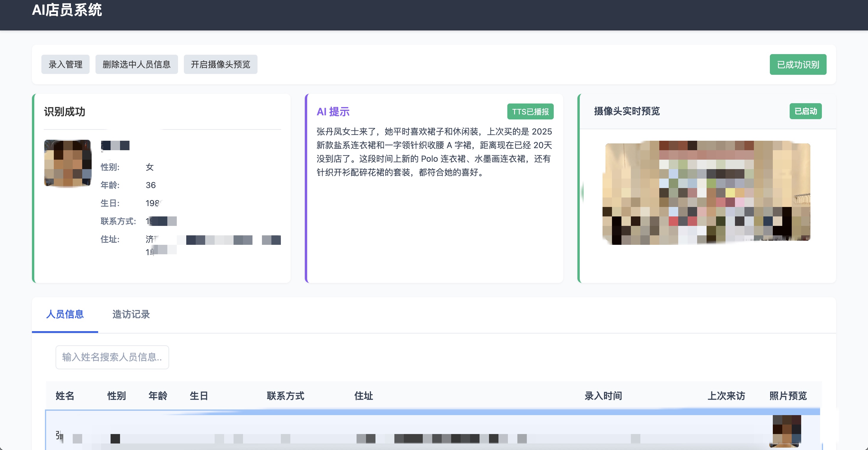Click 删除选中人员信息 button
868x450 pixels.
click(x=137, y=64)
